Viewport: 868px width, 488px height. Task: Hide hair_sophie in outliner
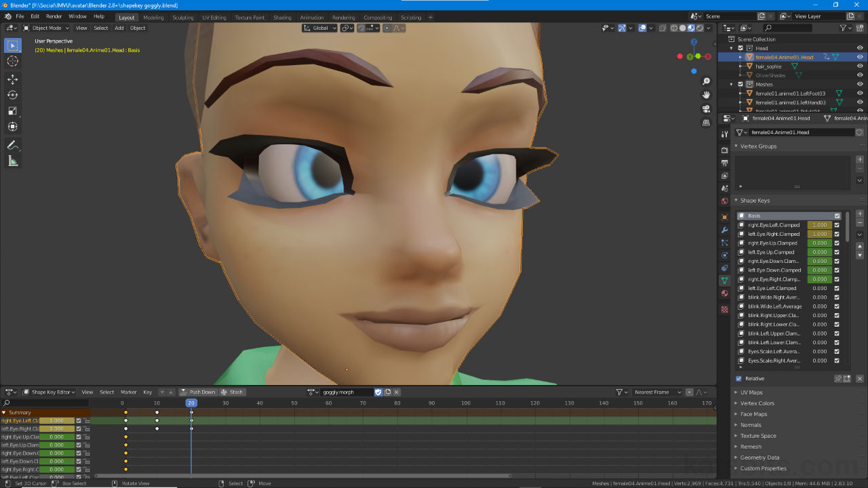pyautogui.click(x=860, y=66)
